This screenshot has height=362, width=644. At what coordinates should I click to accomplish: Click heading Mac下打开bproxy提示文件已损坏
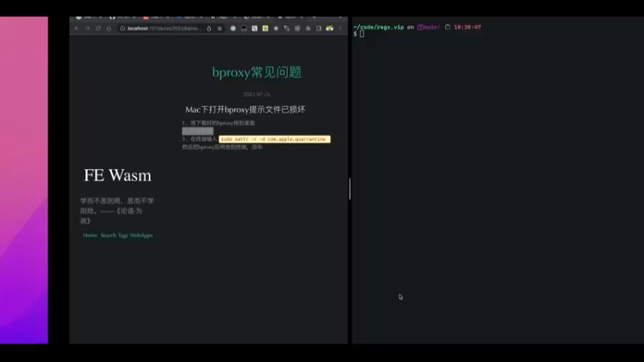246,109
